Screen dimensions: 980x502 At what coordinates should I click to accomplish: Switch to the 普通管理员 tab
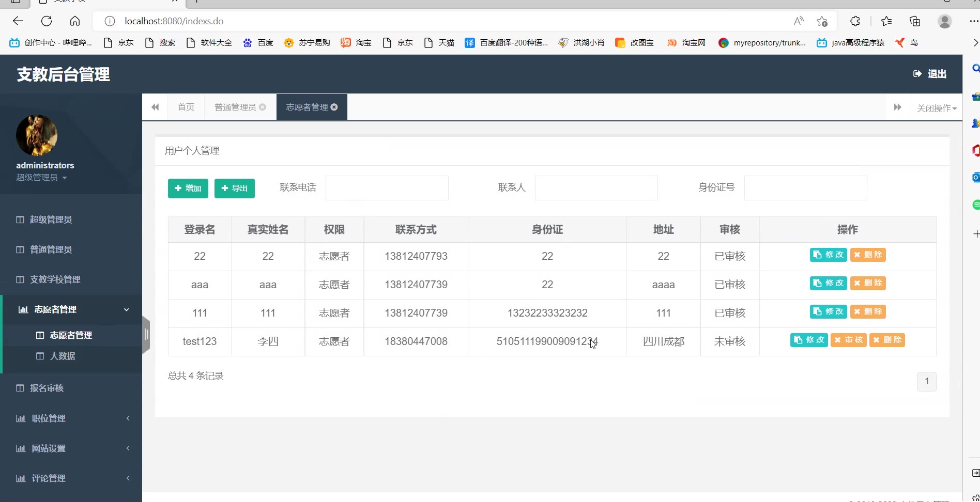(x=235, y=107)
